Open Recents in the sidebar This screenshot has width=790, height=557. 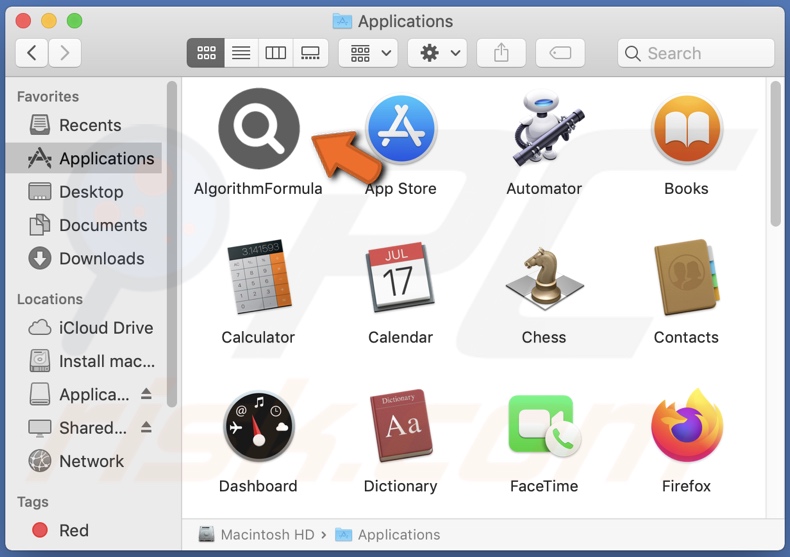(84, 125)
